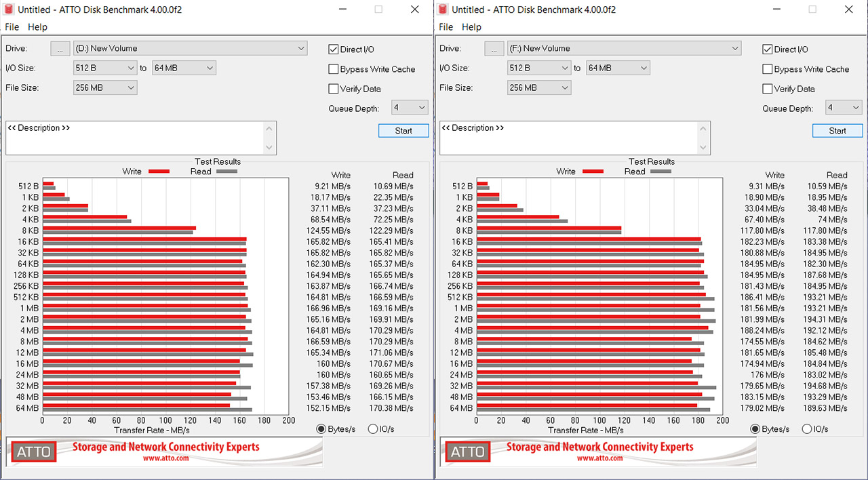Click the 160.65 MB/s read value in left window

[391, 376]
